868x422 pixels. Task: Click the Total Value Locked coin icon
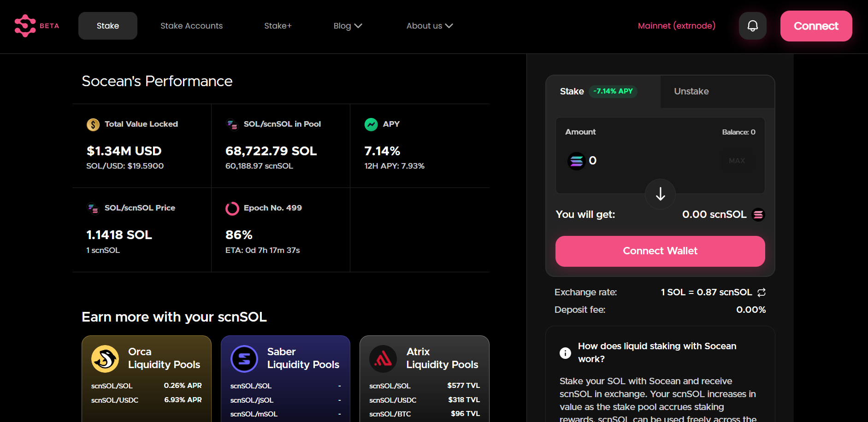click(x=93, y=124)
